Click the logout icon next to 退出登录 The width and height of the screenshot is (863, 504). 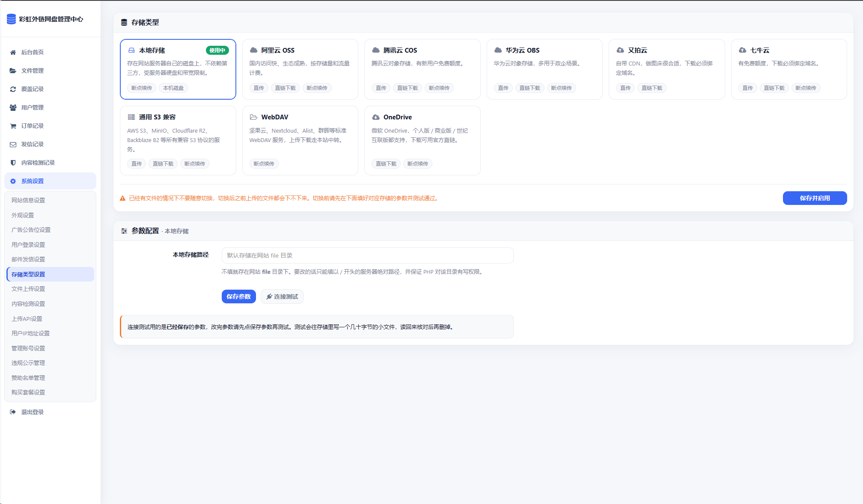tap(13, 412)
